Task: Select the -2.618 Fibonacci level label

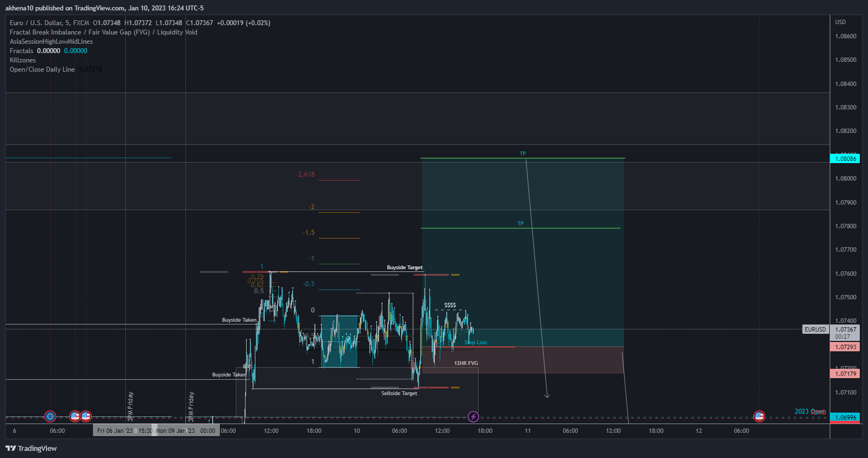Action: tap(305, 175)
